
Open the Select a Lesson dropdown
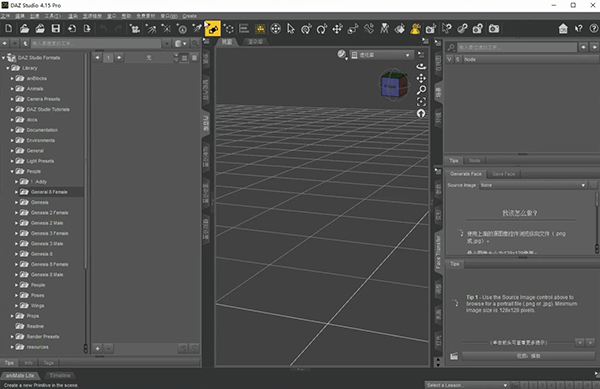[x=466, y=385]
